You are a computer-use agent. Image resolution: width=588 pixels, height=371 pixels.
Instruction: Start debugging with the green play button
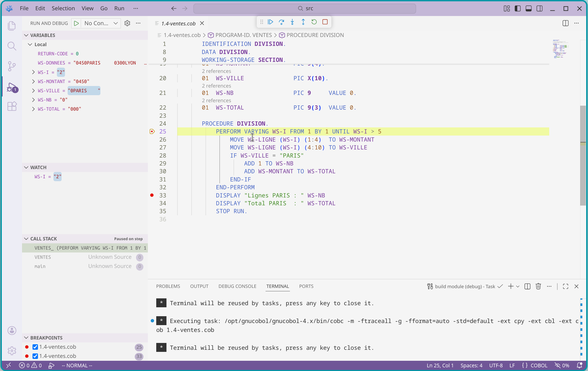76,23
